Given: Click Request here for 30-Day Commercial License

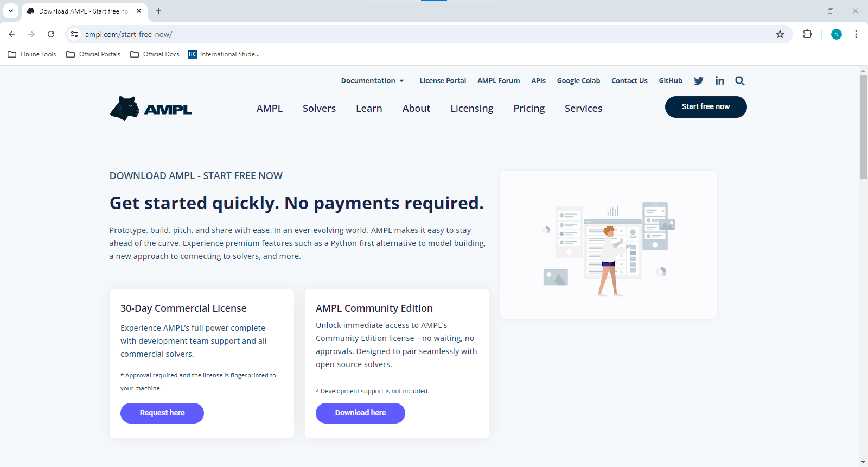Looking at the screenshot, I should pyautogui.click(x=162, y=413).
